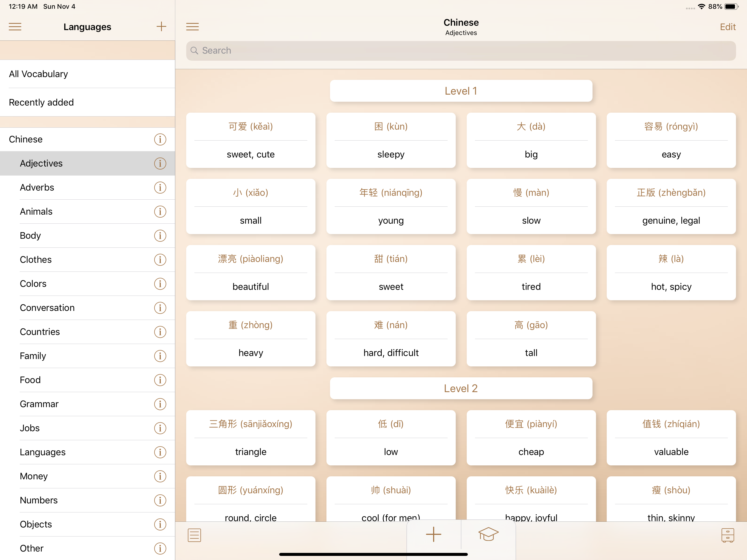Screen dimensions: 747x560
Task: Open the 容易 (róngyì) easy card
Action: tap(671, 140)
